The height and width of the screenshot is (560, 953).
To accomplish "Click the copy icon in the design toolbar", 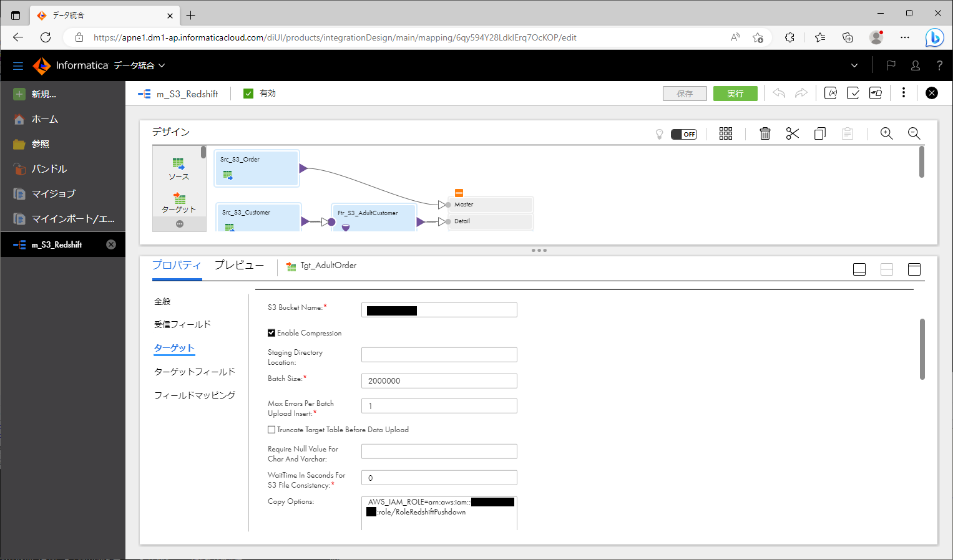I will pyautogui.click(x=819, y=133).
